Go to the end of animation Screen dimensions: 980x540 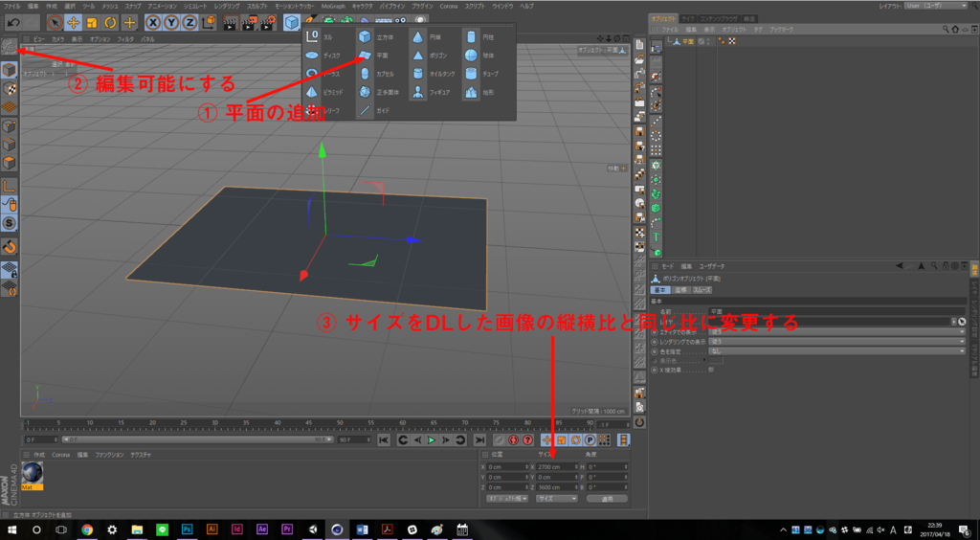pos(479,440)
